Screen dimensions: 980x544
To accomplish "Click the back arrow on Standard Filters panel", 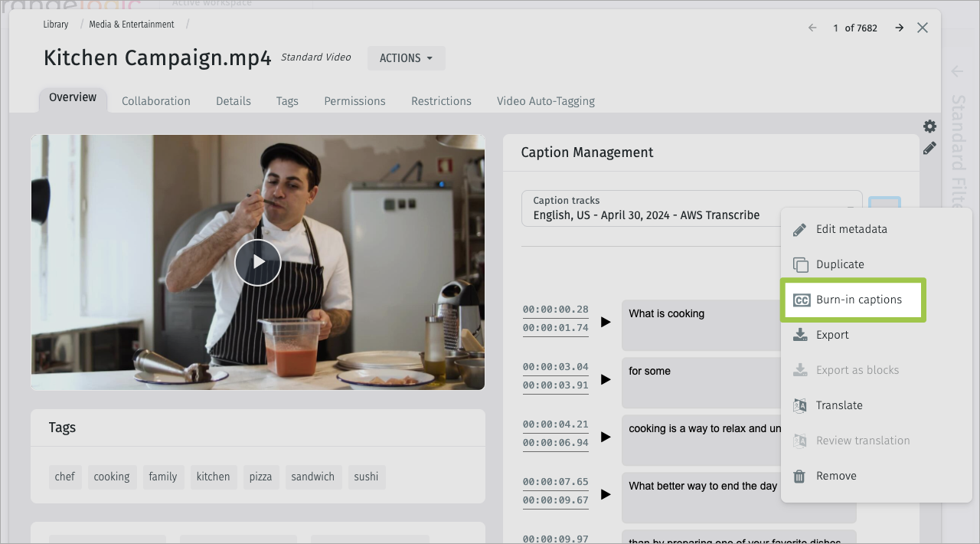I will 956,71.
